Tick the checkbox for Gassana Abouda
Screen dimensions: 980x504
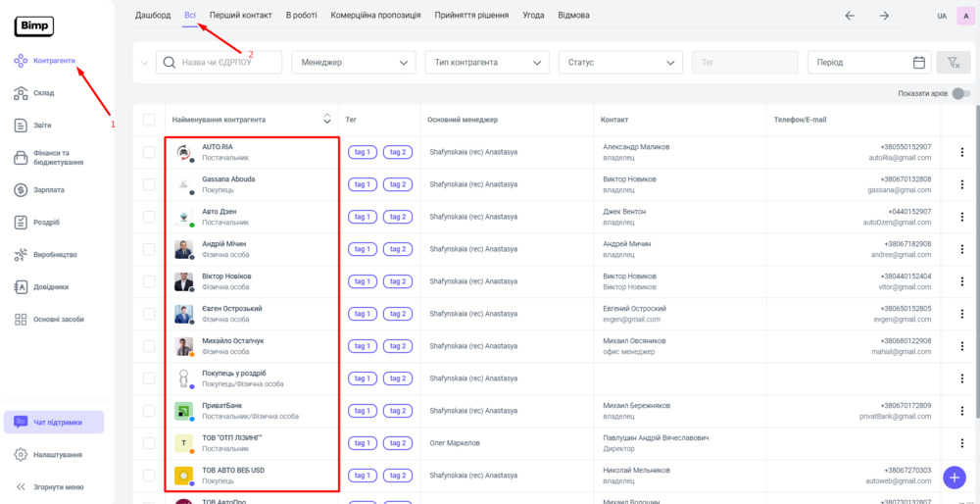[149, 184]
